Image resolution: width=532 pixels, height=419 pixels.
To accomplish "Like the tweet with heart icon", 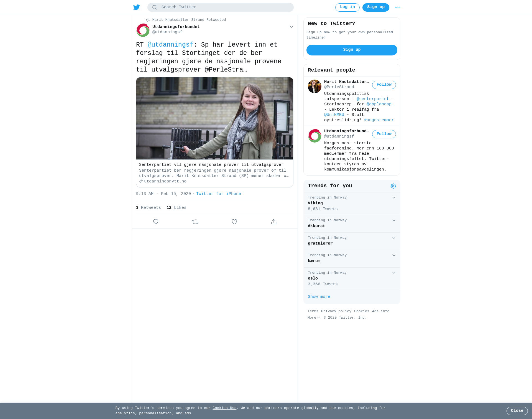I will pos(234,222).
